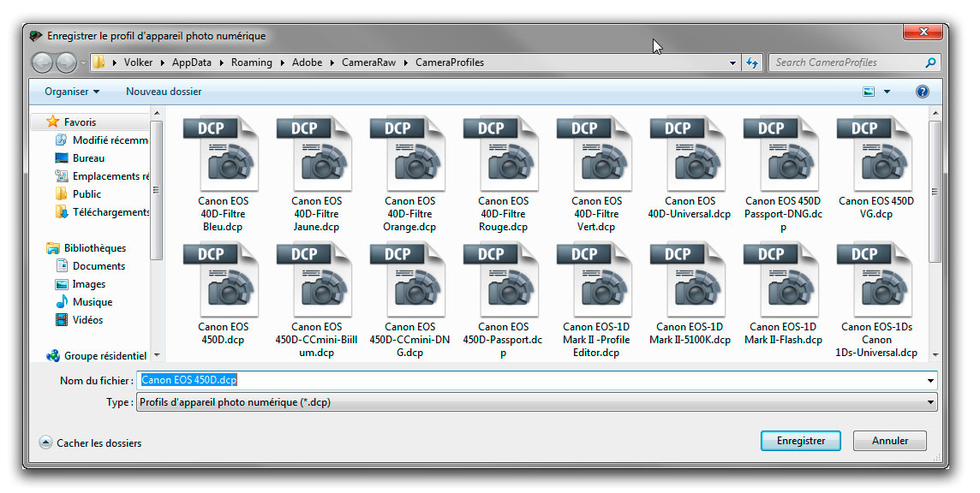Open the address bar history dropdown
The height and width of the screenshot is (493, 980).
coord(732,62)
